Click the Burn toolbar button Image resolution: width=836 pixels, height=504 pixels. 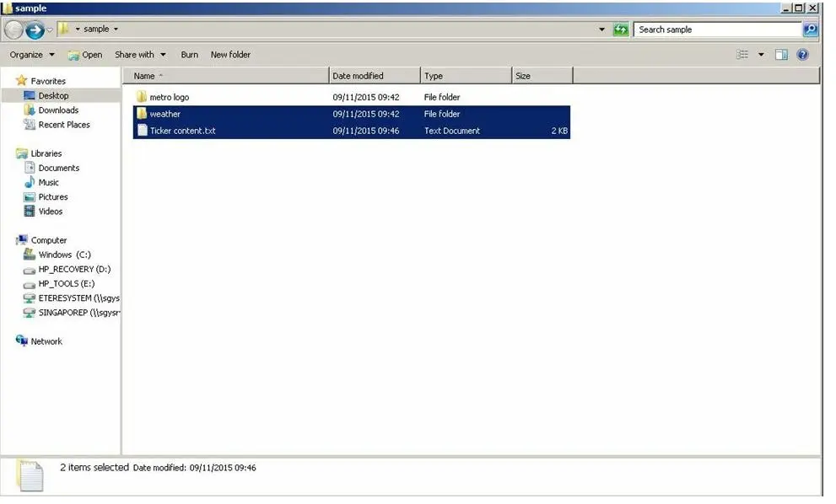(x=190, y=55)
